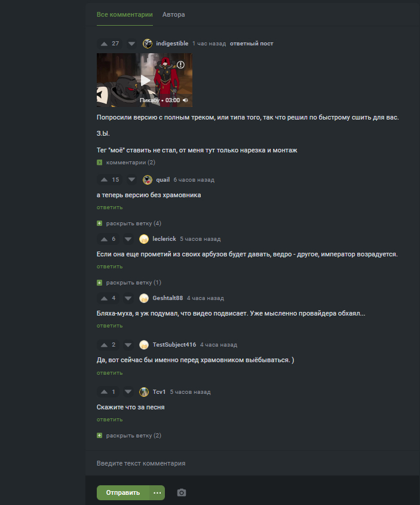Click the exclamation warning icon on video
Screen dimensions: 420x505
click(x=180, y=65)
